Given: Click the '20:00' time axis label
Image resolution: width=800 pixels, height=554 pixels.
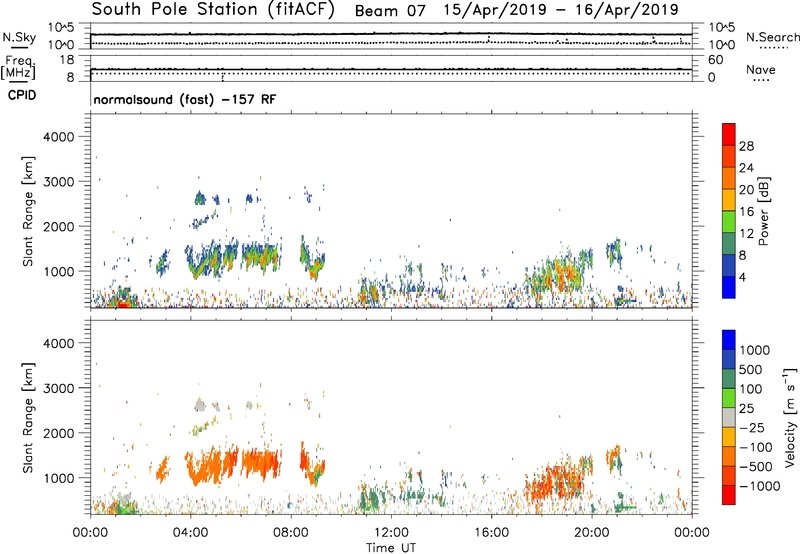Looking at the screenshot, I should 592,533.
